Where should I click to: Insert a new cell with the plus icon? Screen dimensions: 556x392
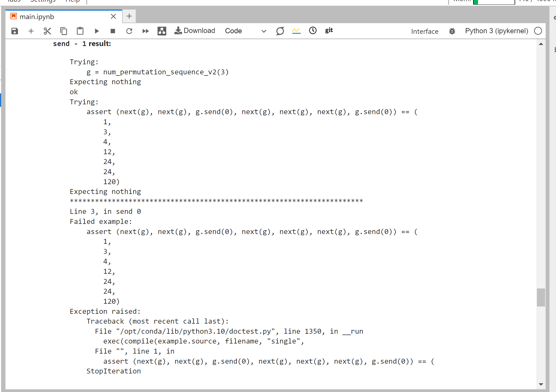pyautogui.click(x=31, y=31)
